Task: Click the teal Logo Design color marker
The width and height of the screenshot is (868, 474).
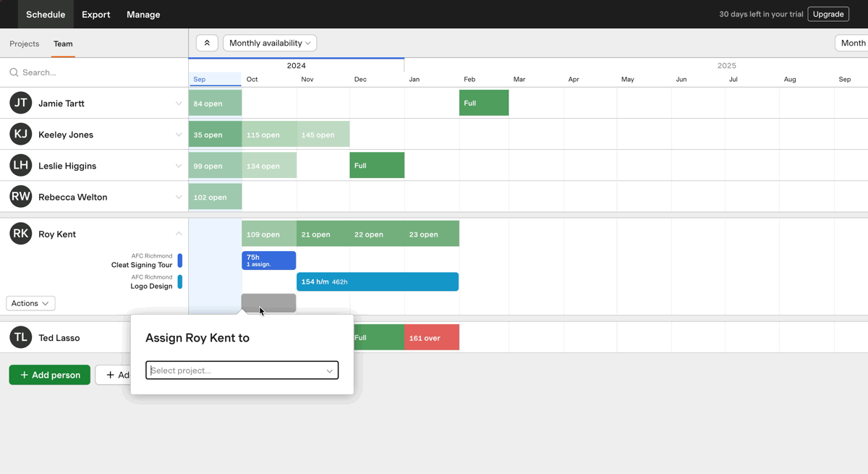Action: (180, 282)
